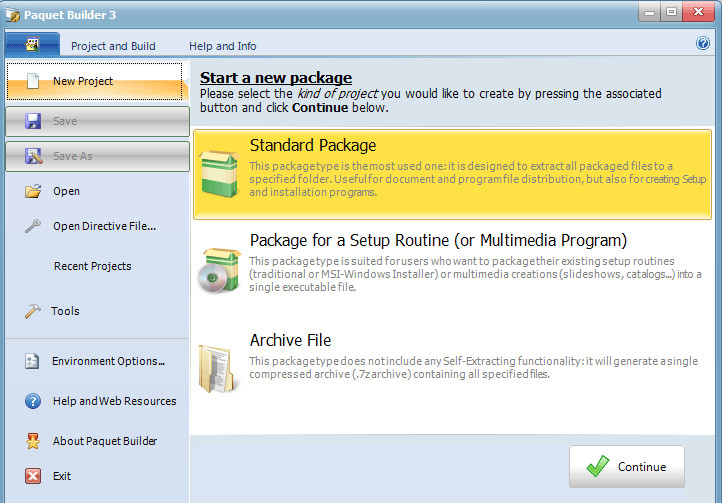Image resolution: width=722 pixels, height=503 pixels.
Task: Switch to Help and Info tab
Action: click(222, 46)
